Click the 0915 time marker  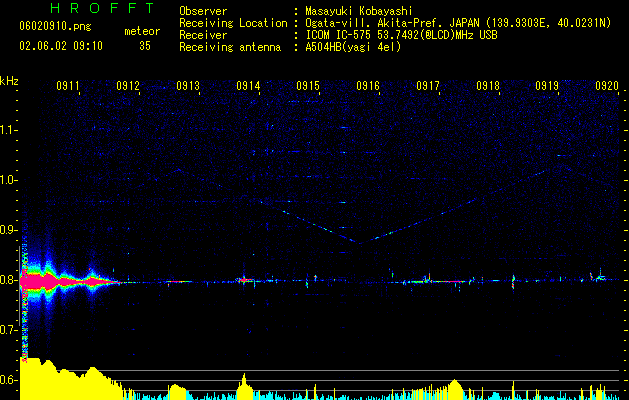tap(308, 85)
